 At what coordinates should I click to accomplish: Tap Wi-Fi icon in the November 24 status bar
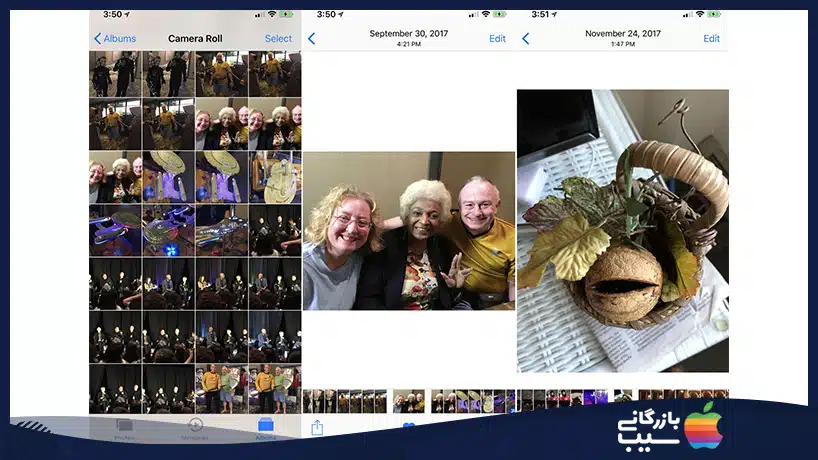pyautogui.click(x=701, y=15)
